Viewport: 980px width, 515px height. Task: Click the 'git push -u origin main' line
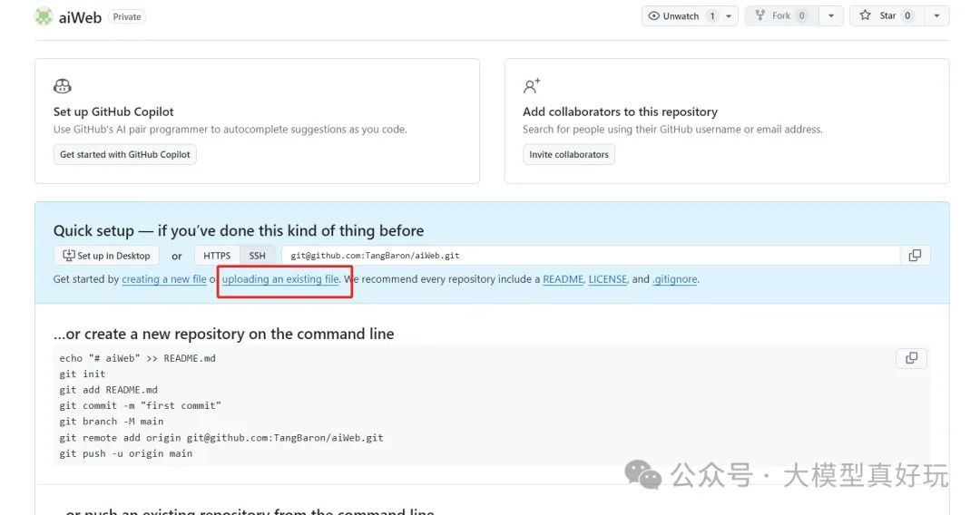(125, 453)
